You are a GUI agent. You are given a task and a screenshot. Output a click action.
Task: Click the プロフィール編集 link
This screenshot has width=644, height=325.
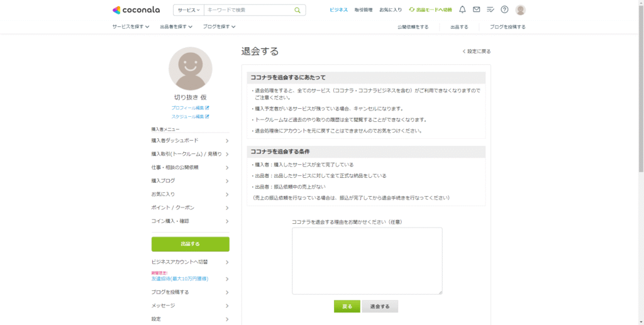coord(187,108)
